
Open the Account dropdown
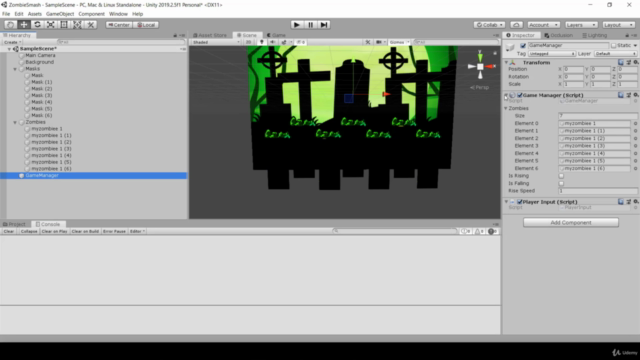[x=543, y=25]
